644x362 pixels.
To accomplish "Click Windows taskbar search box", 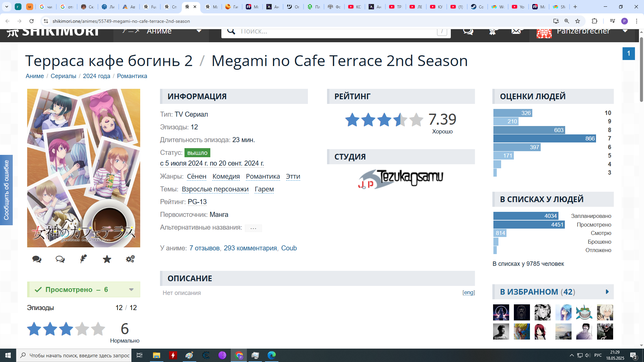I will (x=74, y=355).
